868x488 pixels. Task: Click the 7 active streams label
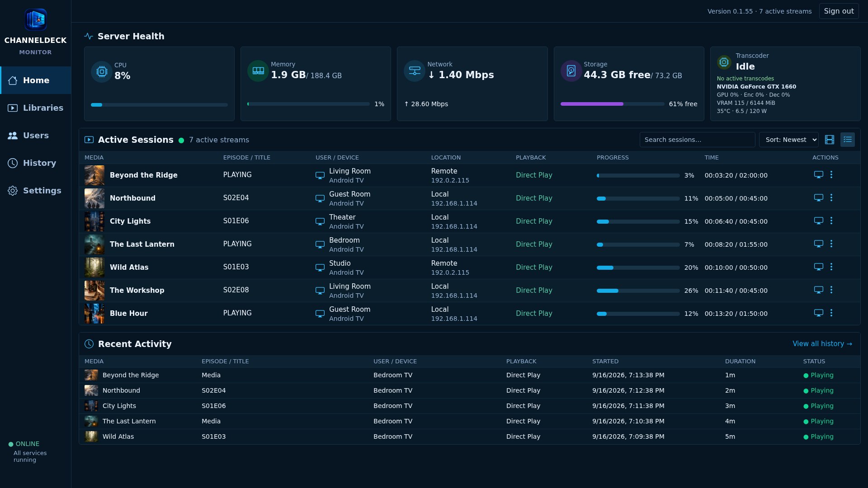point(219,140)
